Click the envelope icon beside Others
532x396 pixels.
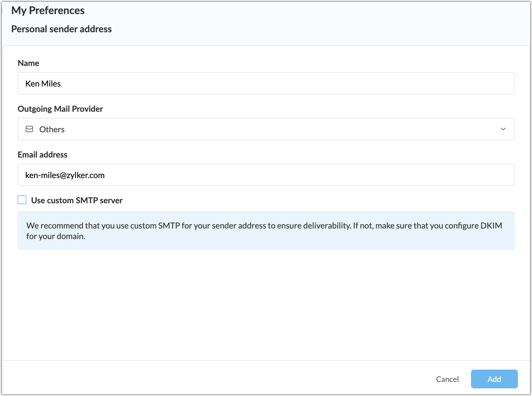point(29,129)
